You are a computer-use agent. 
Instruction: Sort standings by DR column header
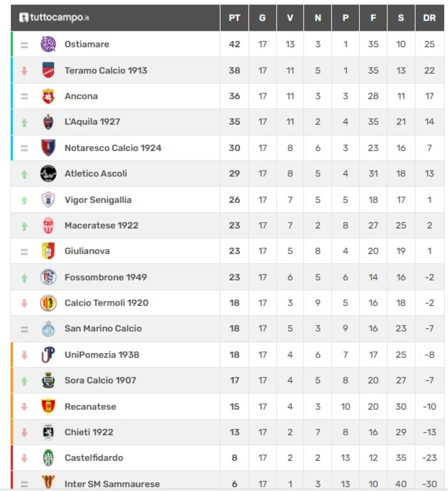(429, 18)
